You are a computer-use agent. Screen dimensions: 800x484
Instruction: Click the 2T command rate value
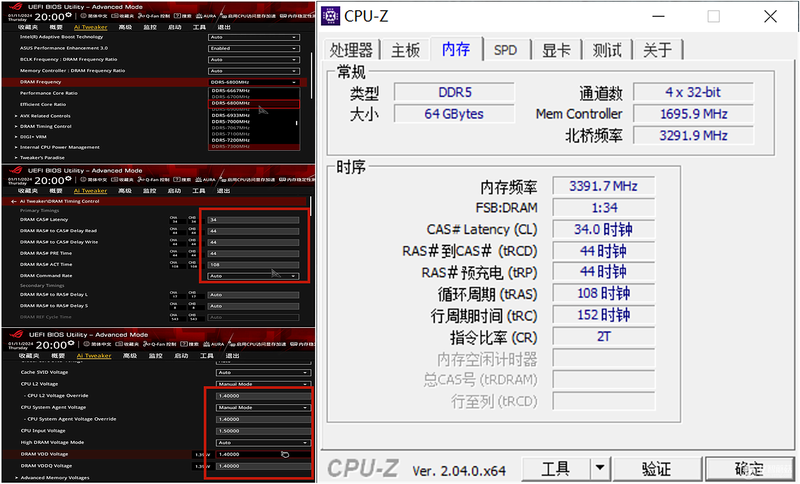[x=604, y=337]
